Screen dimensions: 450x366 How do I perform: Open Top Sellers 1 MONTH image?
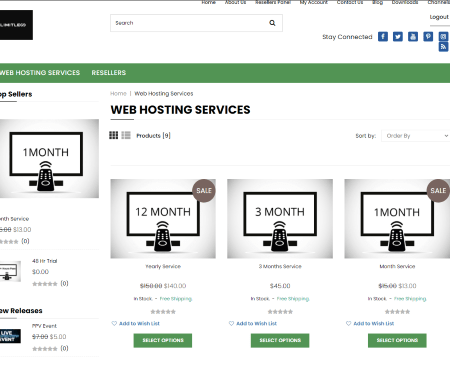point(49,158)
